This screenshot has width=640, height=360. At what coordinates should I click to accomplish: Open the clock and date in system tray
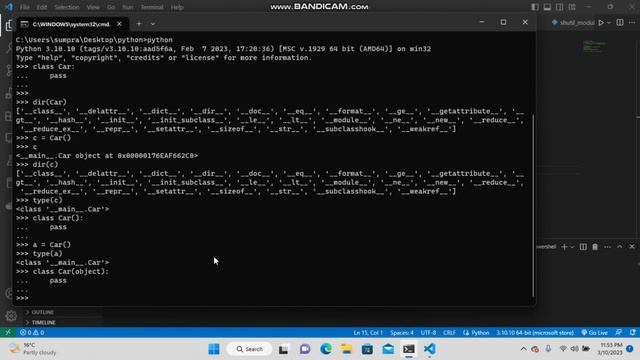611,349
